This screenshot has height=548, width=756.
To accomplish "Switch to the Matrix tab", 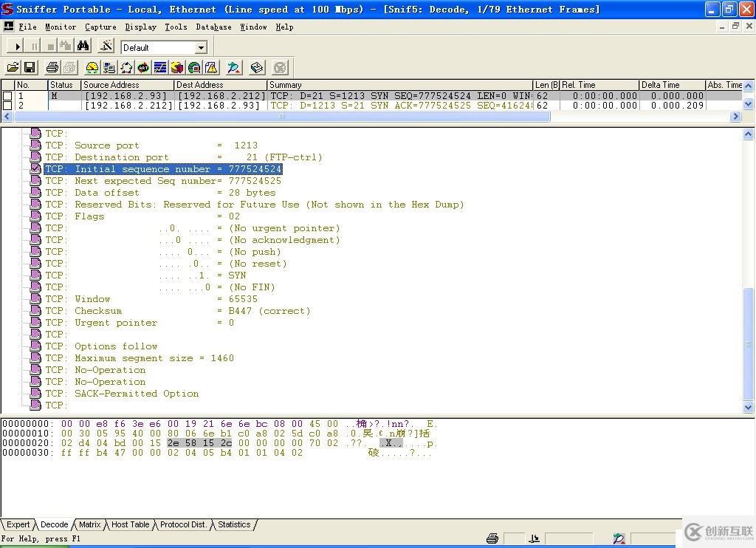I will coord(89,524).
